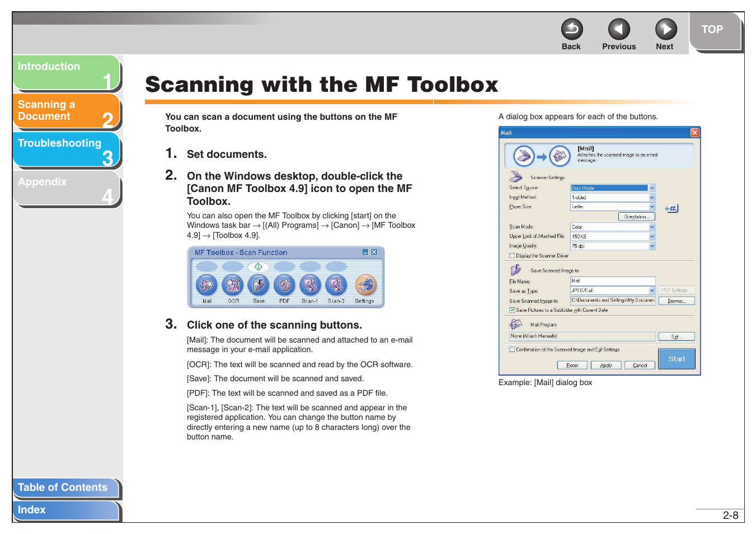Click the page orientation preview icon

pyautogui.click(x=672, y=208)
